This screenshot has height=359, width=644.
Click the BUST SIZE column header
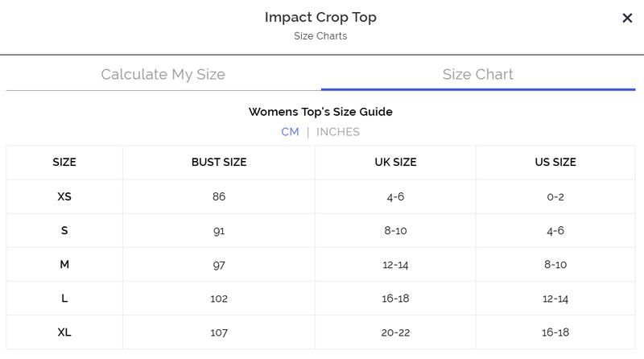[219, 162]
